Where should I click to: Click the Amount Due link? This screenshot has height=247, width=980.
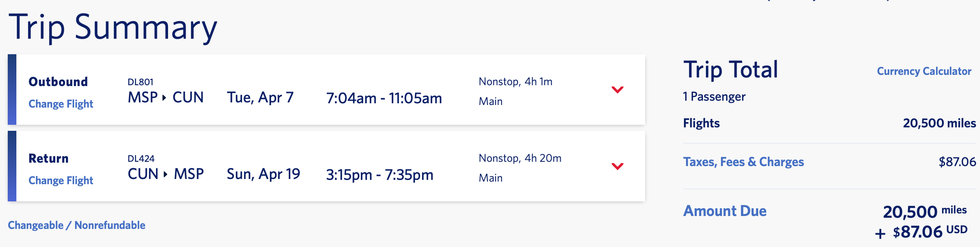(725, 211)
